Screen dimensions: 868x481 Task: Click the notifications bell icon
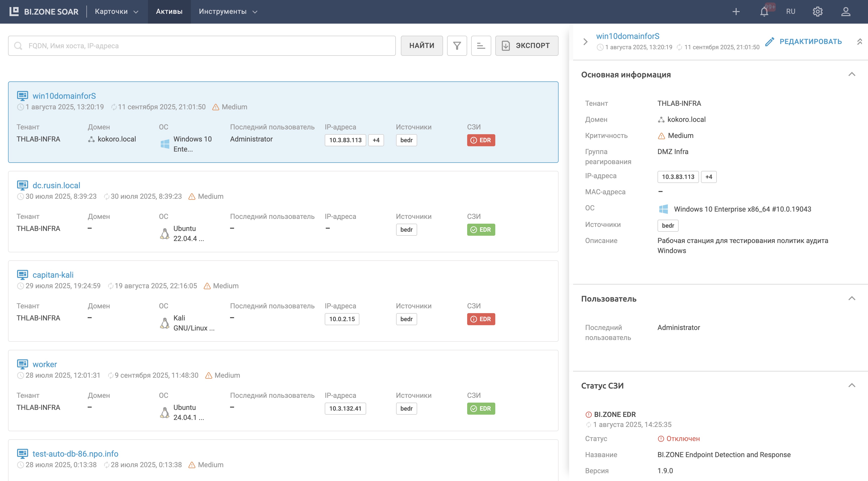[x=764, y=12]
